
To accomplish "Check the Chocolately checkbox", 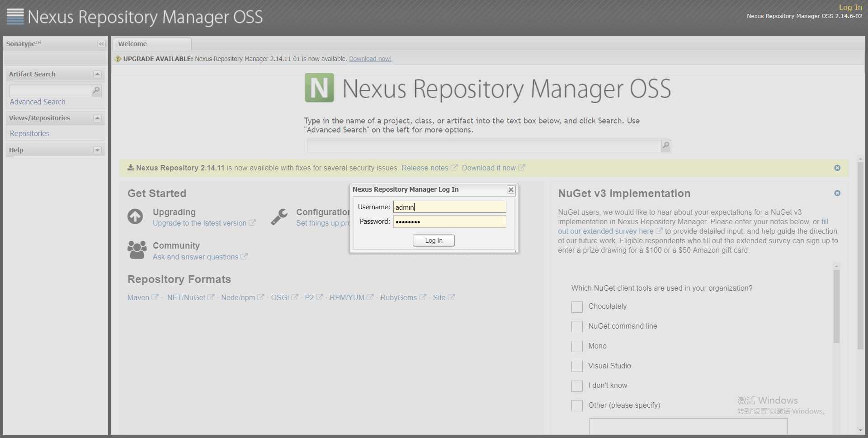I will click(577, 307).
